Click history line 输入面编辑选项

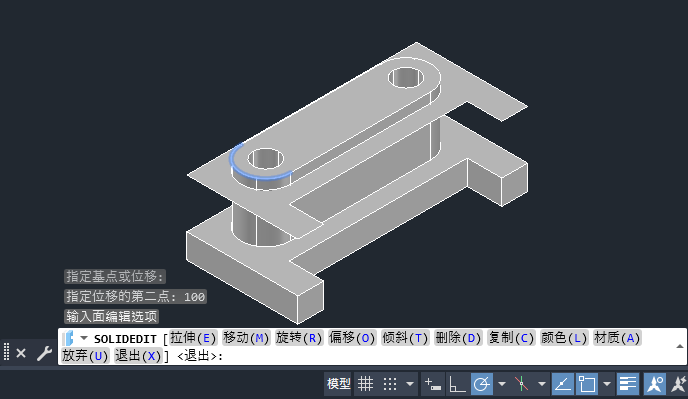pyautogui.click(x=111, y=316)
